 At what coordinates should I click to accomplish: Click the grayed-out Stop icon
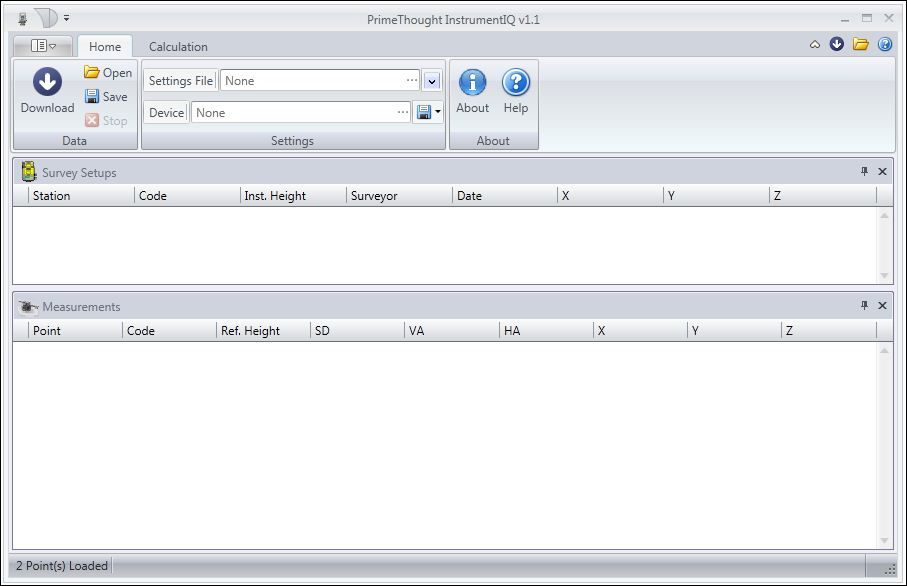[x=90, y=120]
